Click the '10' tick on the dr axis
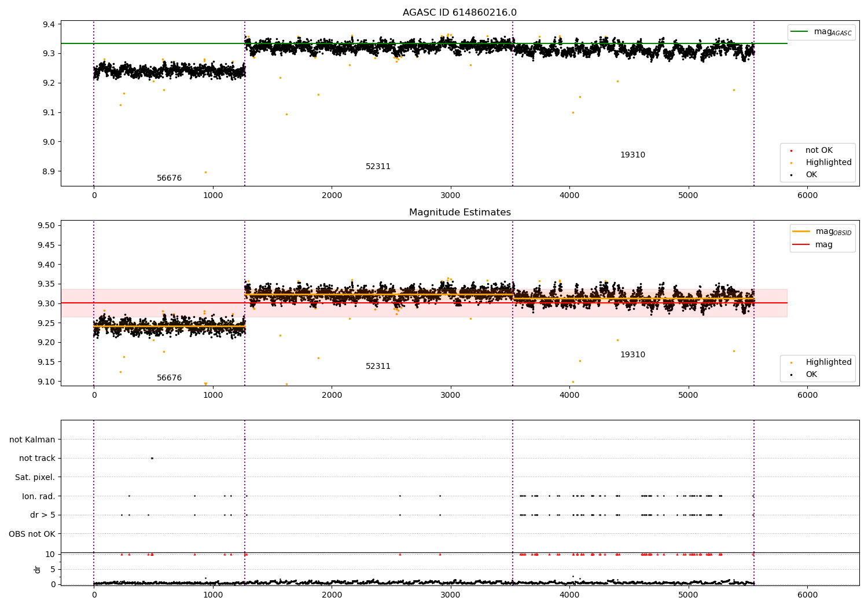 click(50, 554)
